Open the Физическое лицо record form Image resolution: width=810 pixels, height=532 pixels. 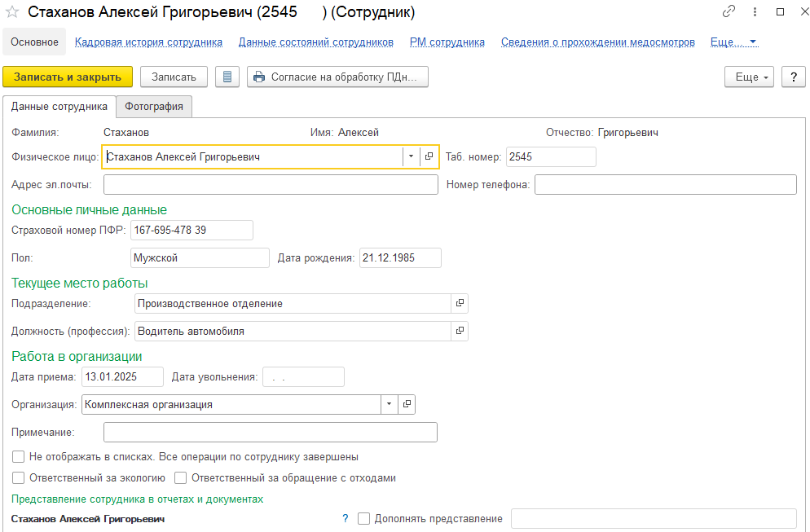tap(429, 156)
